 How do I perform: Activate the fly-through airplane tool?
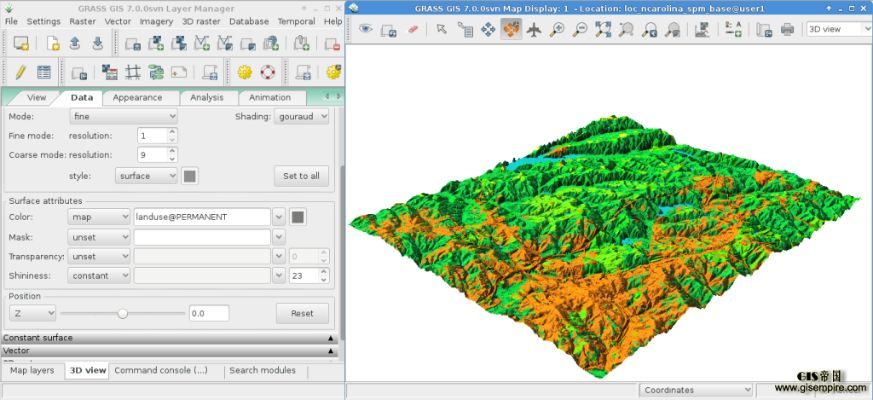[x=534, y=29]
